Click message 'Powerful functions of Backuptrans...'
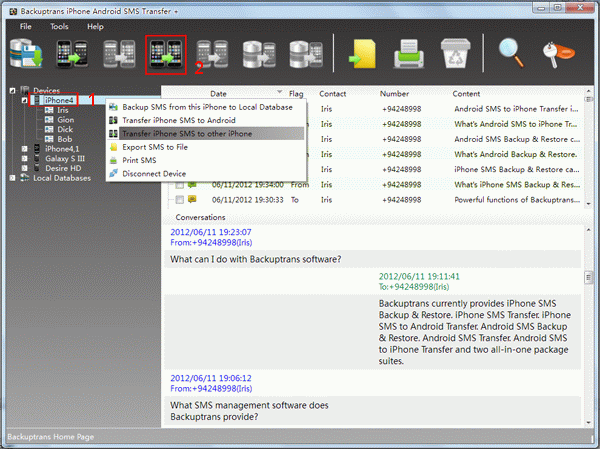The height and width of the screenshot is (449, 600). tap(517, 200)
